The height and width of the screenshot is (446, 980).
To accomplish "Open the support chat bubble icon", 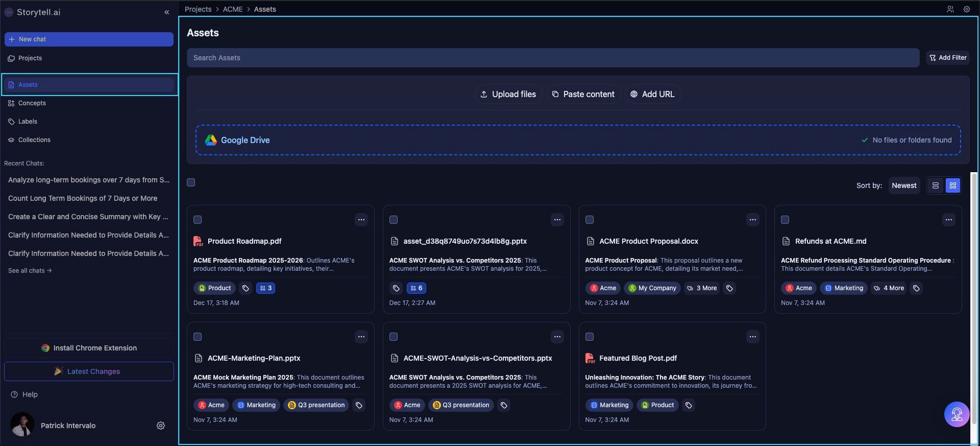I will (x=957, y=414).
